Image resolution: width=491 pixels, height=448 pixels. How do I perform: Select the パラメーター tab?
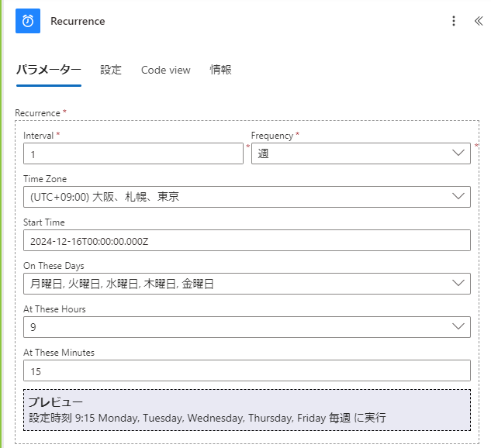[x=49, y=70]
